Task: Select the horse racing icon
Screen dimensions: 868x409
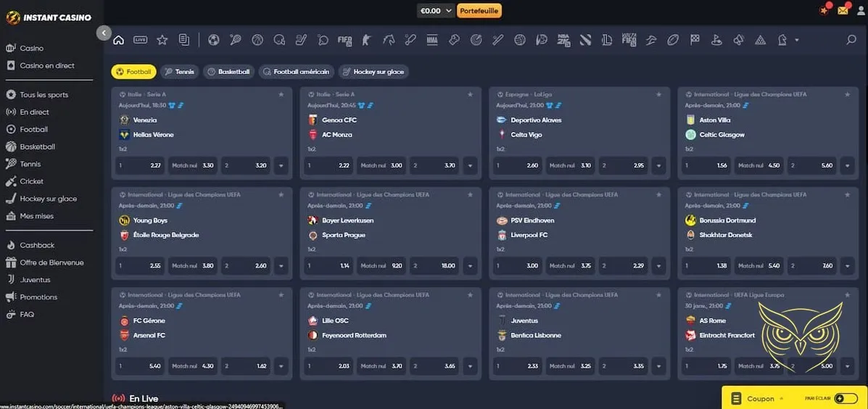Action: point(389,40)
